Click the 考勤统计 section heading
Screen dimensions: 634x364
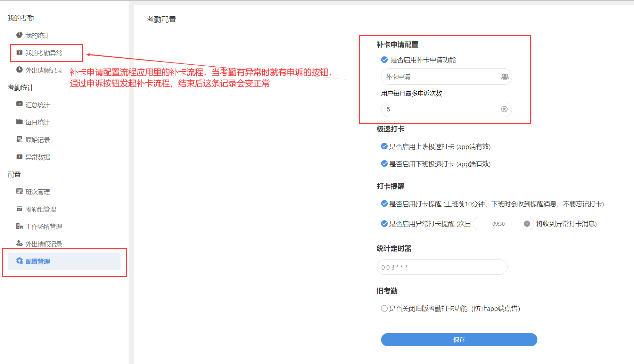[21, 88]
